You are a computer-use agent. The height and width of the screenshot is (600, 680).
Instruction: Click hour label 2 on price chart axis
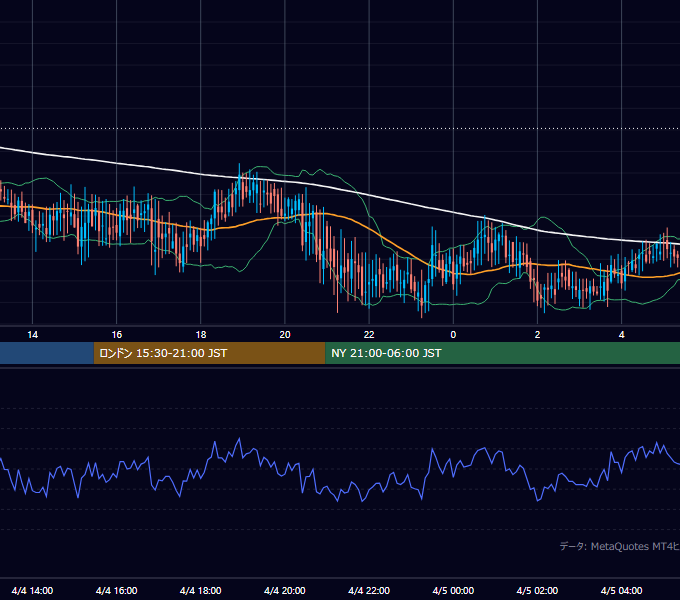[x=537, y=335]
